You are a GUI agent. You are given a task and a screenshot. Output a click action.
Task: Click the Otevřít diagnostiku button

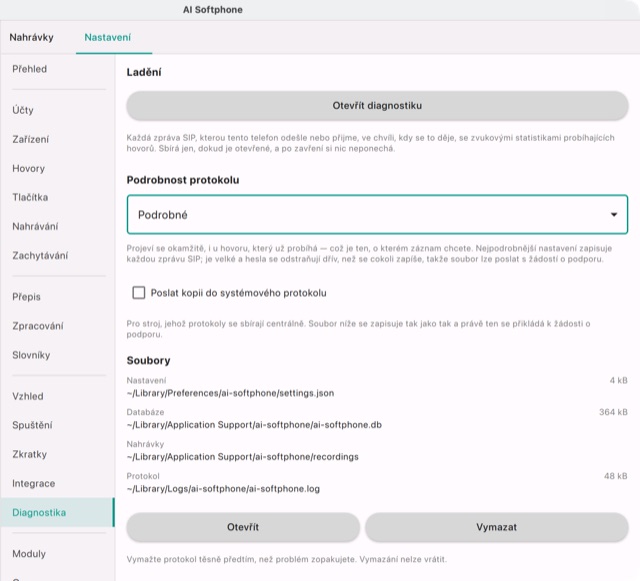click(x=377, y=106)
